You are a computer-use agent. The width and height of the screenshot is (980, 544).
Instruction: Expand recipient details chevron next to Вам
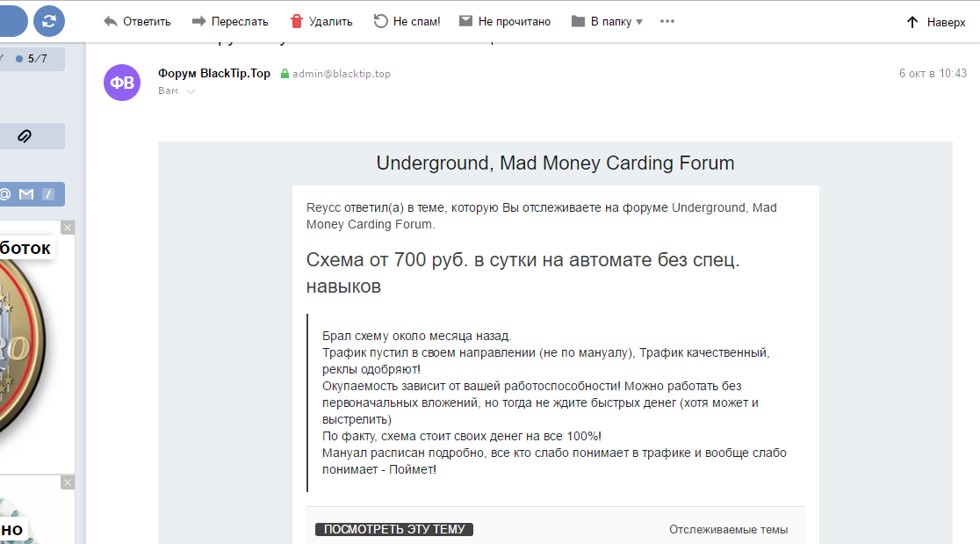pyautogui.click(x=191, y=91)
